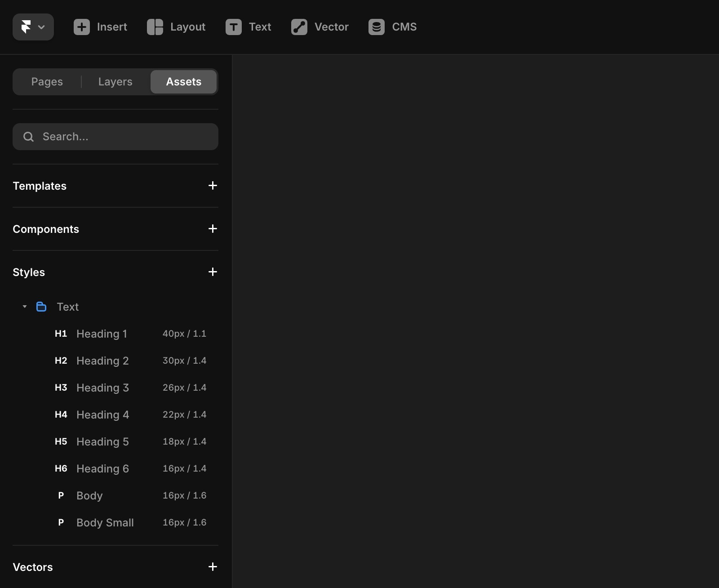Click the blue Text folder icon
This screenshot has width=719, height=588.
click(41, 307)
